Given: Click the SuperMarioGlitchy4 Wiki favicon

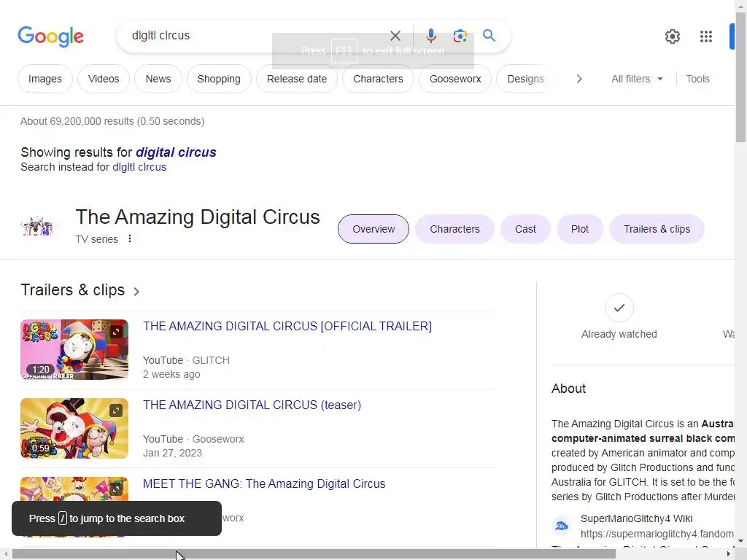Looking at the screenshot, I should [x=562, y=526].
